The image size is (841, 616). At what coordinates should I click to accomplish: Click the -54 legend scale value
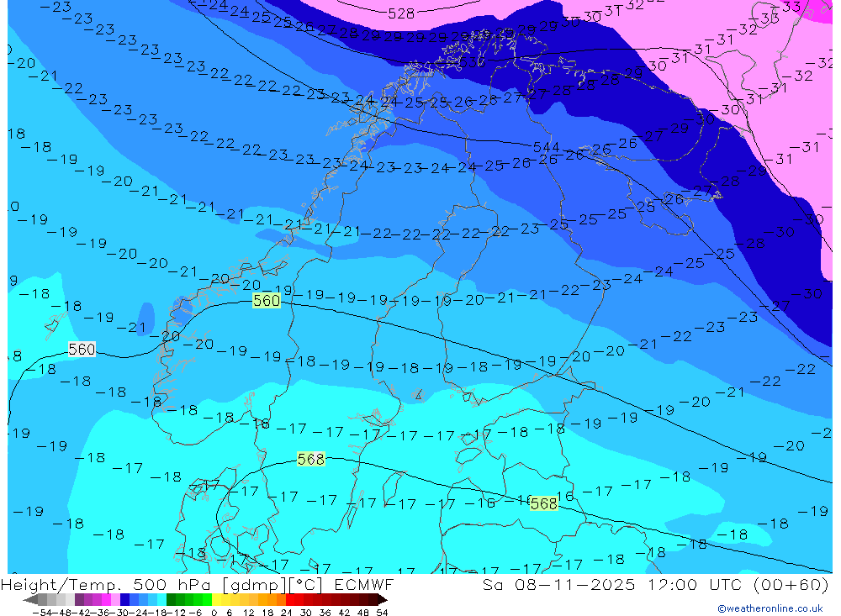click(x=42, y=613)
